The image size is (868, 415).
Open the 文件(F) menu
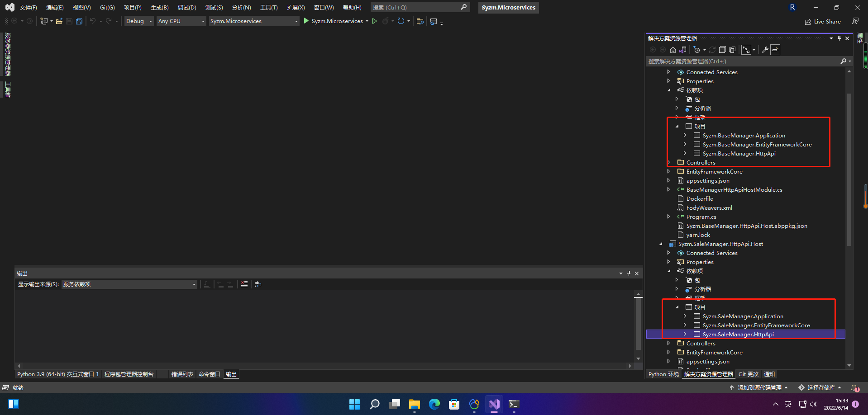tap(28, 8)
